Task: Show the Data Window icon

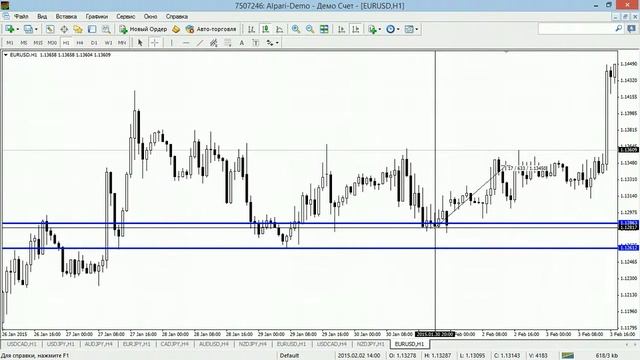Action: coord(64,29)
